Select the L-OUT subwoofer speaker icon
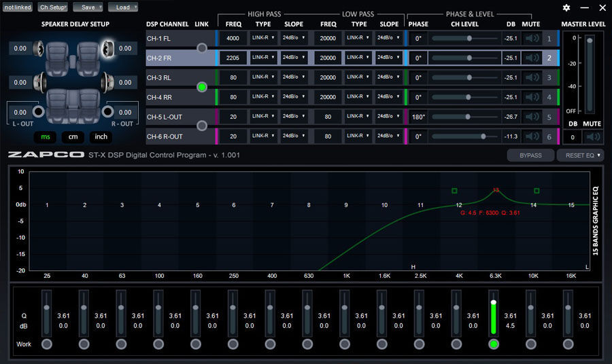Image resolution: width=612 pixels, height=364 pixels. pos(39,111)
